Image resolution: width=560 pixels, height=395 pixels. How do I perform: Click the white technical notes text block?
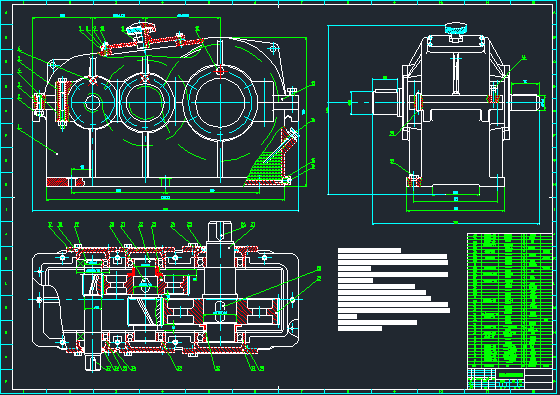pyautogui.click(x=394, y=290)
